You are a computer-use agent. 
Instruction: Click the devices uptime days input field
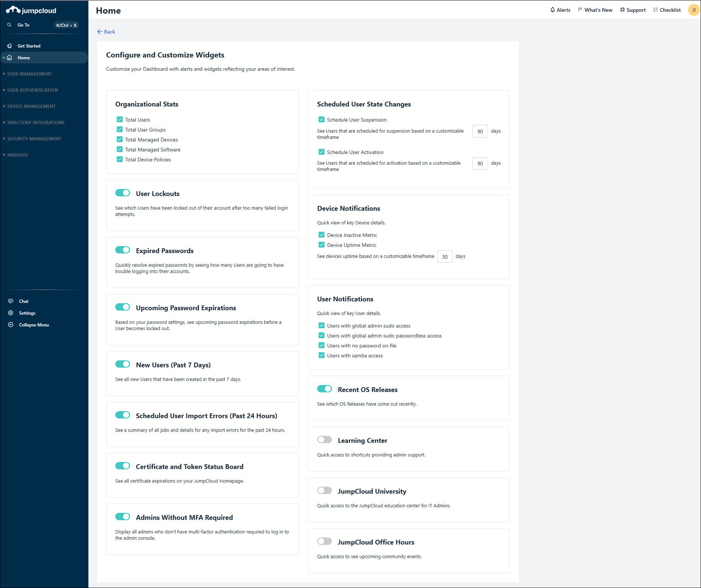coord(445,256)
